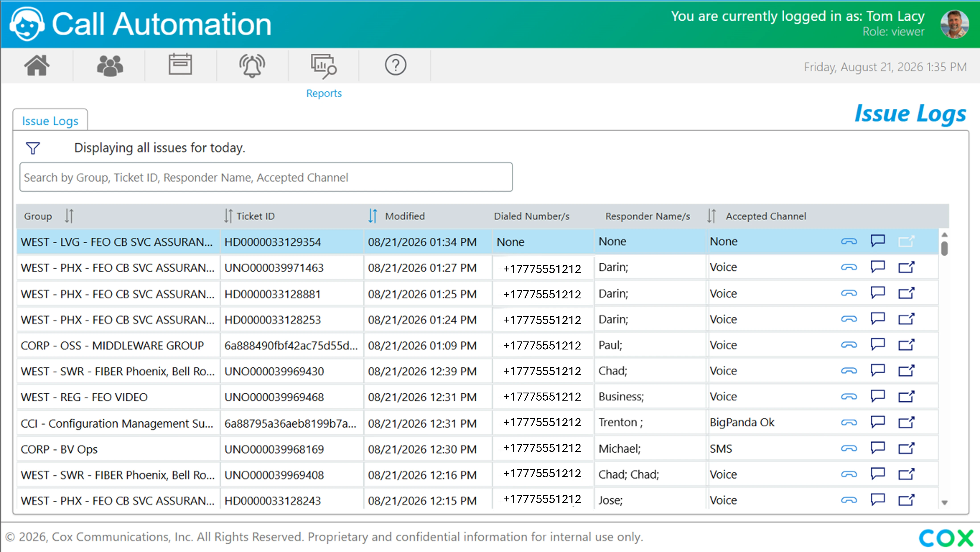Open external link icon for HD0000033128253
Image resolution: width=980 pixels, height=552 pixels.
(x=906, y=319)
